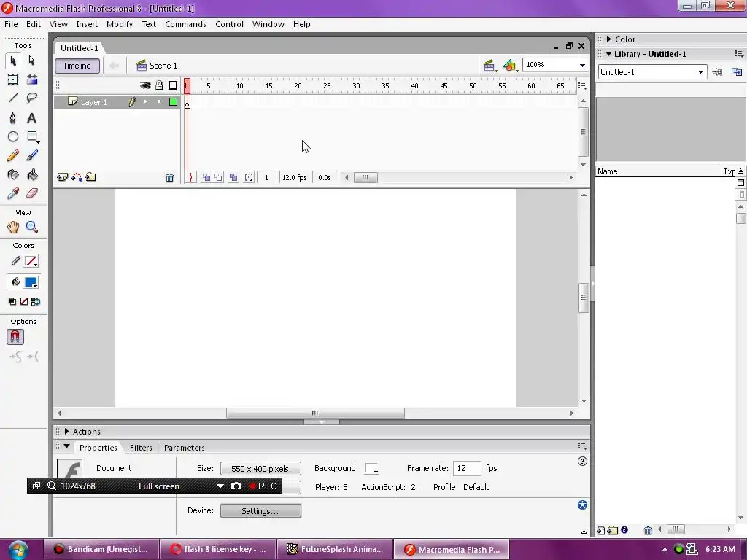Select the Ink Bottle tool
The width and height of the screenshot is (747, 560).
click(x=13, y=175)
